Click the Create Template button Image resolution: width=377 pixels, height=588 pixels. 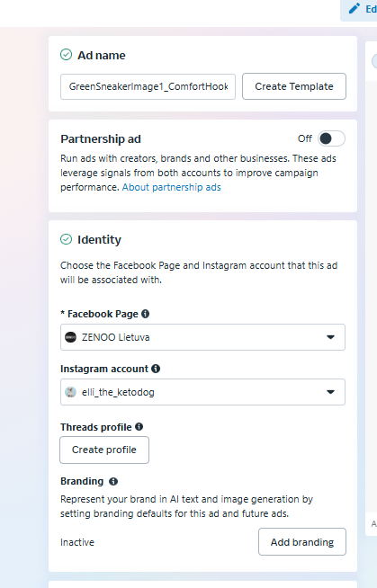[x=294, y=86]
